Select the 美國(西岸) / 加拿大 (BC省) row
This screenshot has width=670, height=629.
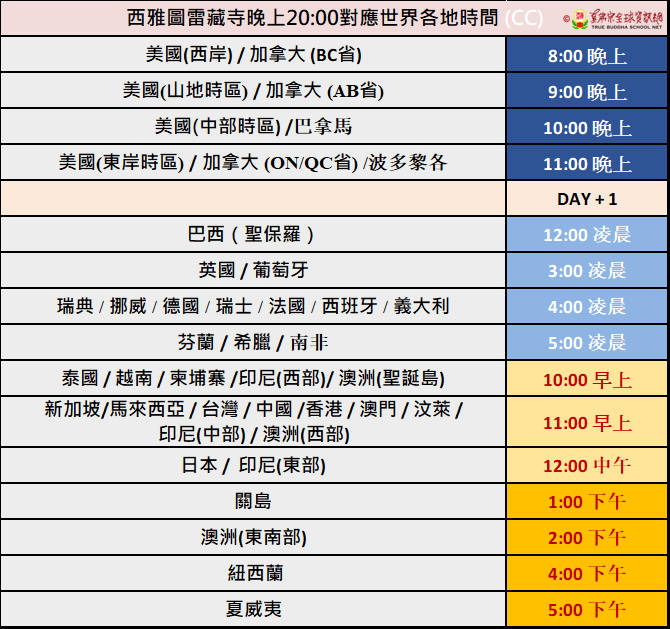click(x=253, y=56)
